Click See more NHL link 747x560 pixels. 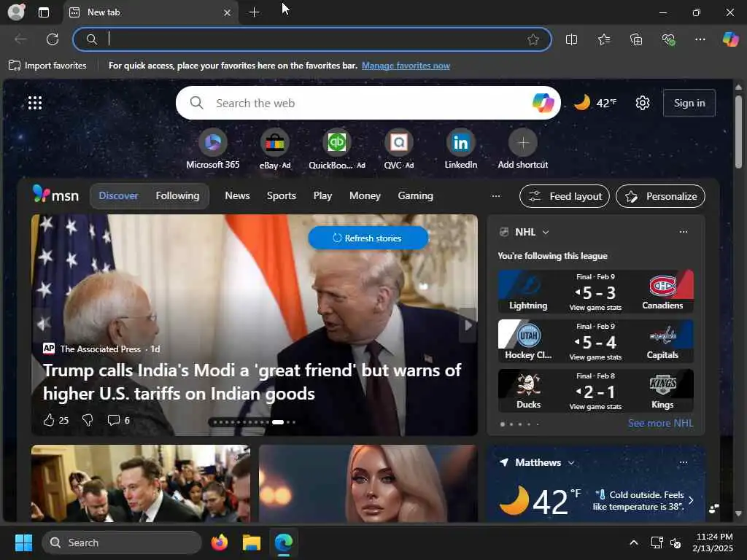660,423
